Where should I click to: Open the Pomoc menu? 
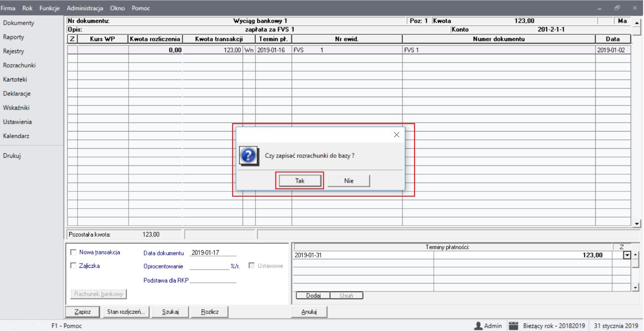click(141, 8)
